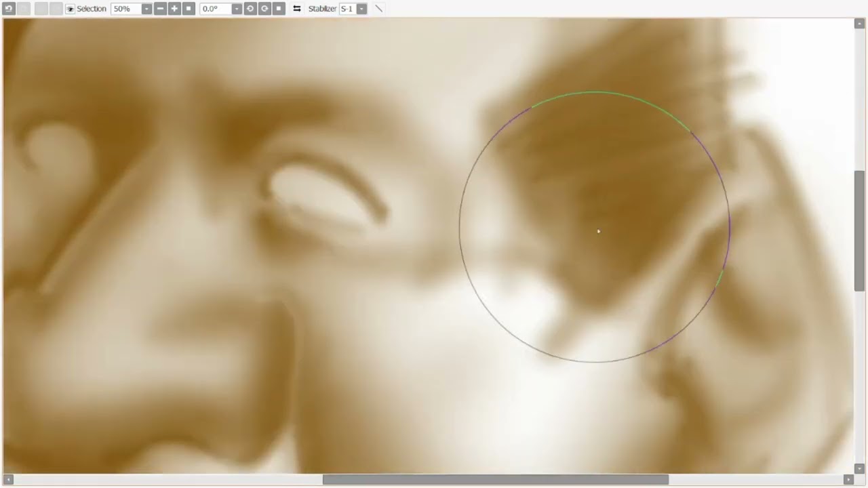Click the vertical scrollbar thumb
Screen dimensions: 868x488
[859, 230]
